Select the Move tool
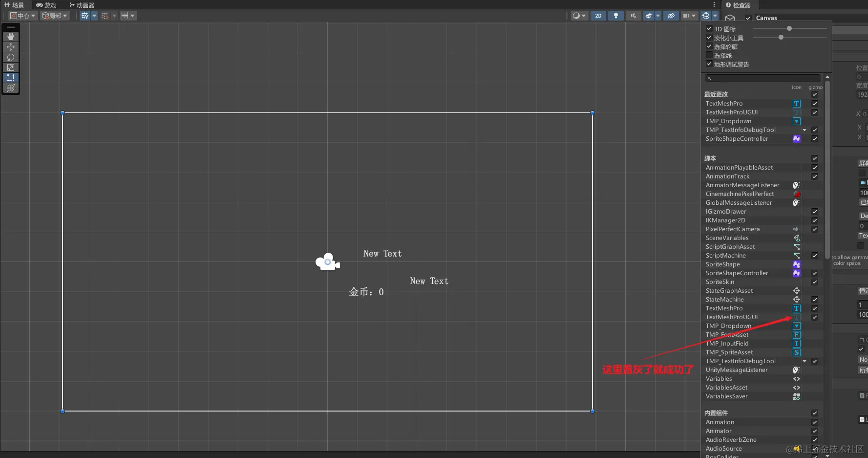The height and width of the screenshot is (458, 868). tap(11, 47)
